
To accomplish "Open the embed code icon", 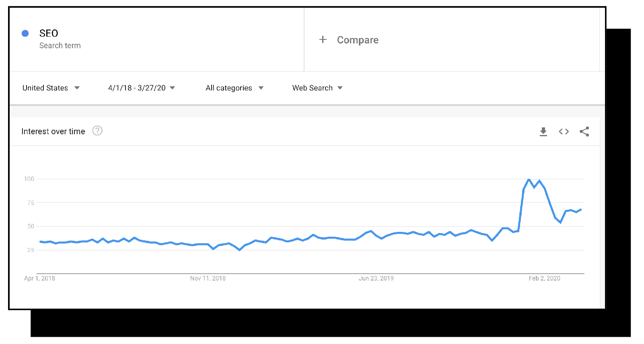I will coord(564,131).
